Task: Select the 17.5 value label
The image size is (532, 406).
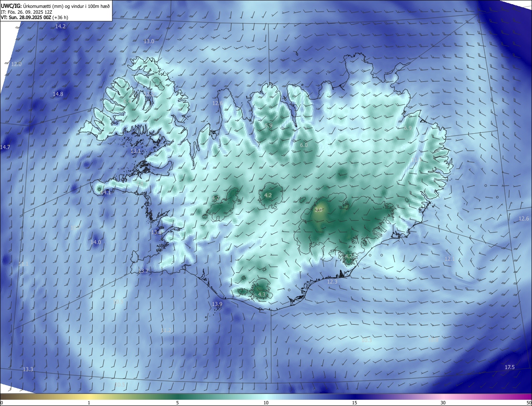Action: (510, 367)
